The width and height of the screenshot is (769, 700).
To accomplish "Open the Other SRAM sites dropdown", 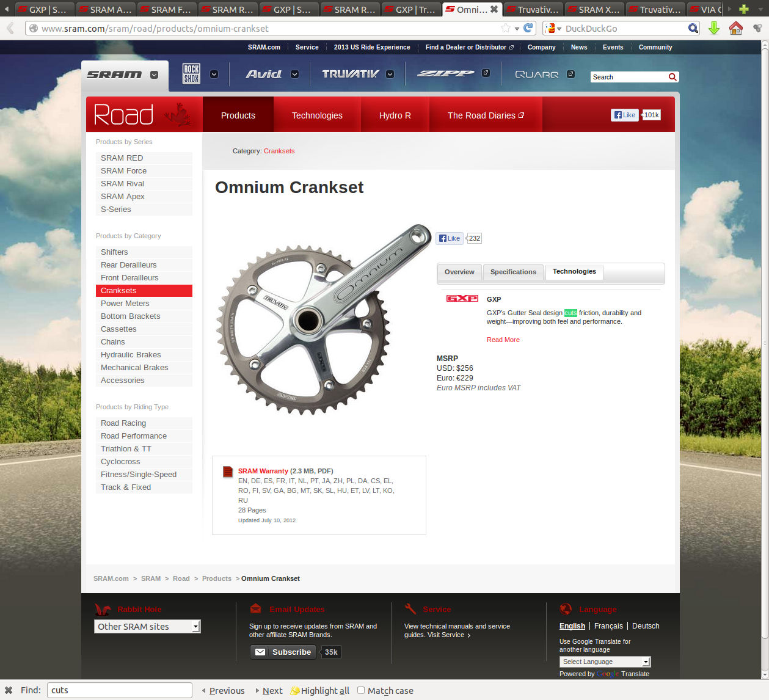I will point(147,627).
